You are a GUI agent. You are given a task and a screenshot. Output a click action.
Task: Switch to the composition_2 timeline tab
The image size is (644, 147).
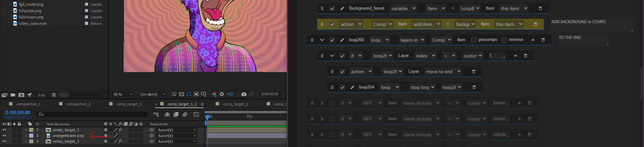[79, 104]
